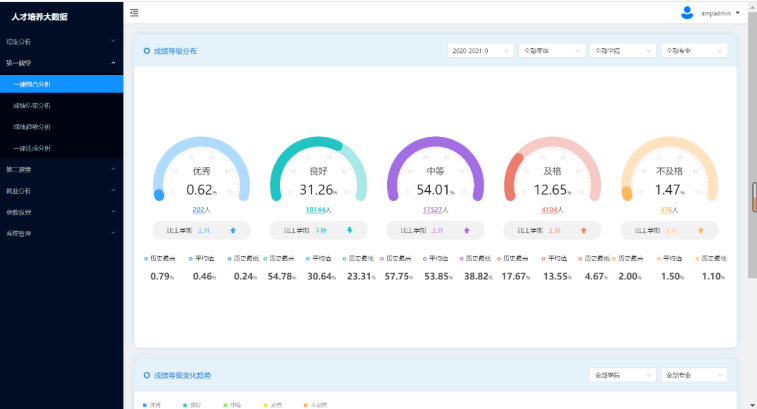The height and width of the screenshot is (409, 757).
Task: Expand the 招生分析 sidebar menu
Action: pyautogui.click(x=61, y=42)
